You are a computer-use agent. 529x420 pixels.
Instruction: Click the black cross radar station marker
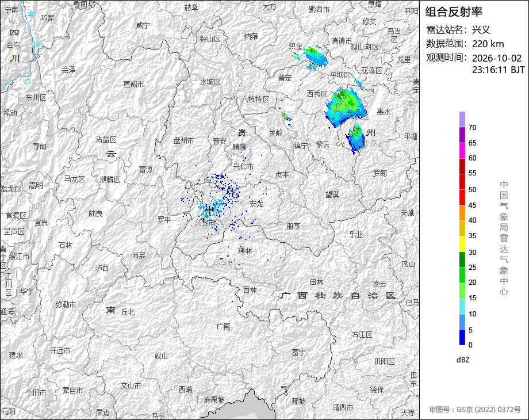[x=209, y=211]
